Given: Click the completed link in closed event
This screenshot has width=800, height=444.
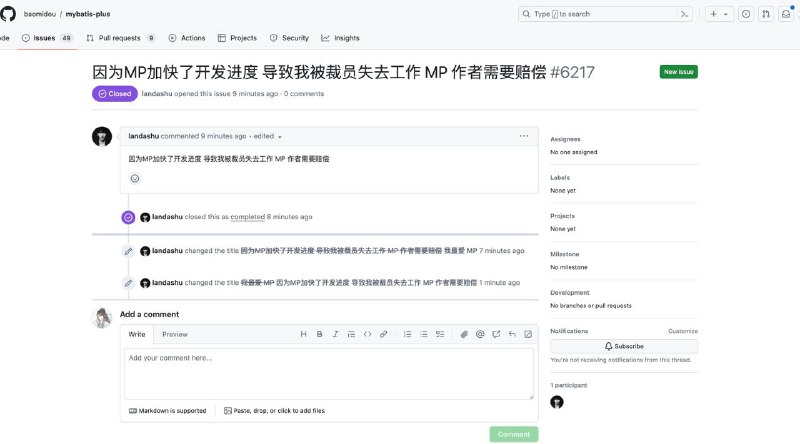Looking at the screenshot, I should point(247,217).
